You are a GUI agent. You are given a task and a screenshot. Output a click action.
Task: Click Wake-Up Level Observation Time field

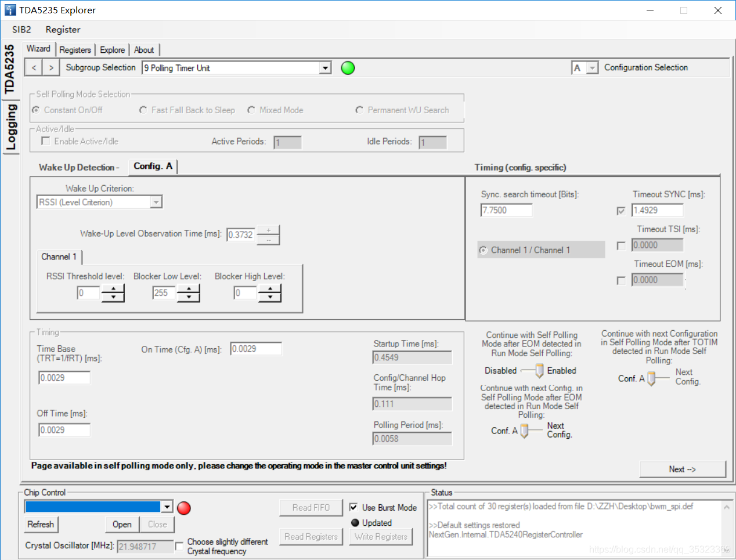coord(241,234)
